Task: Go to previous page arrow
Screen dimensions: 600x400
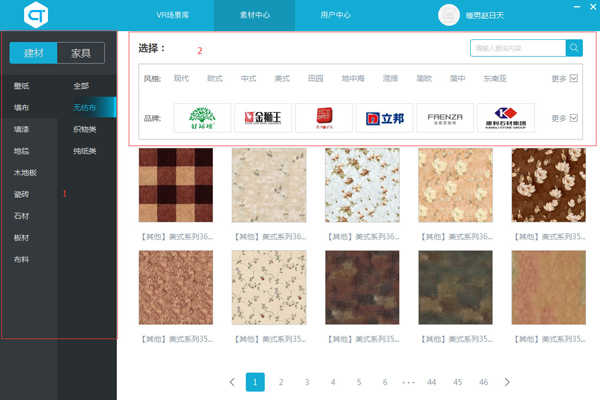Action: tap(232, 382)
